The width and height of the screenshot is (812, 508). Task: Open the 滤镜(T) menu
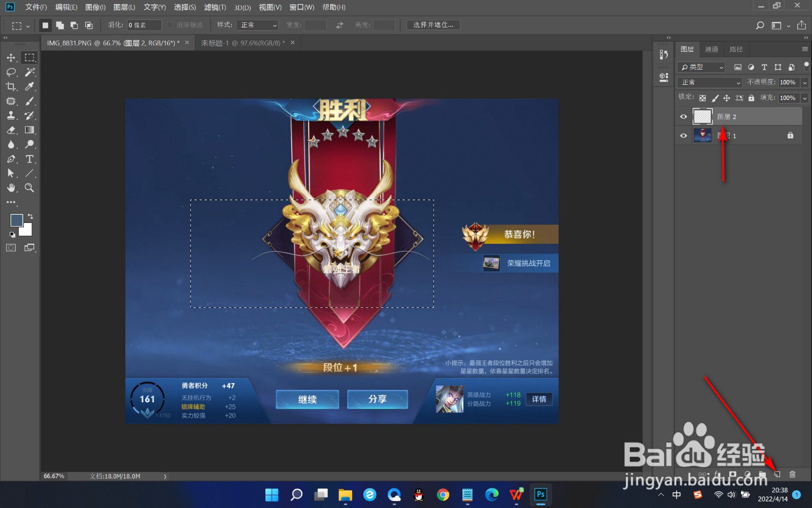pos(215,7)
